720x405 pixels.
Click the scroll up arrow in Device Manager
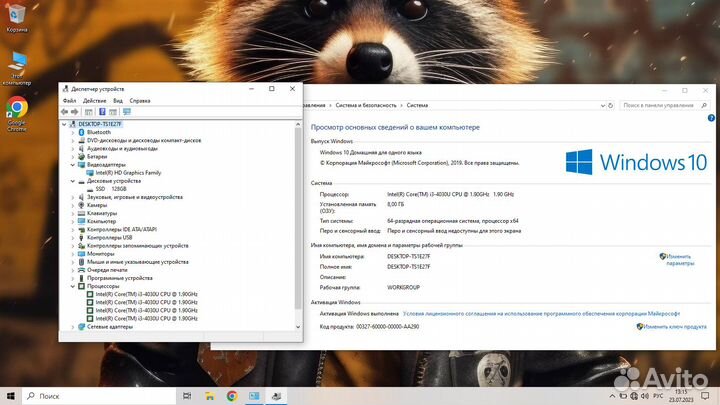298,124
